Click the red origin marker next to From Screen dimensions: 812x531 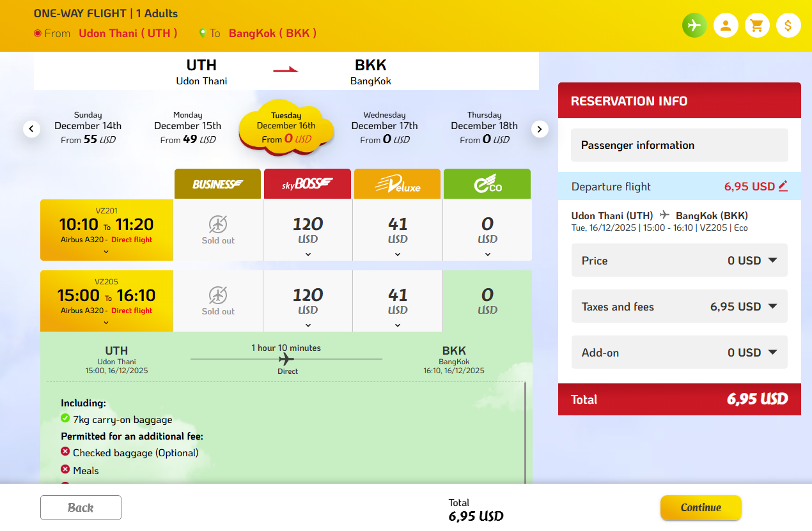tap(37, 33)
